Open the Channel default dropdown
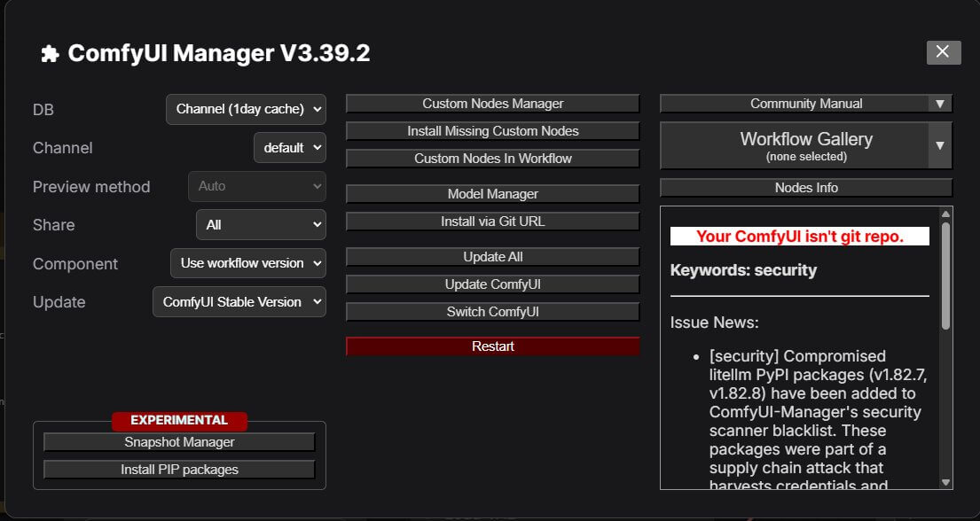Viewport: 980px width, 521px height. (x=290, y=148)
